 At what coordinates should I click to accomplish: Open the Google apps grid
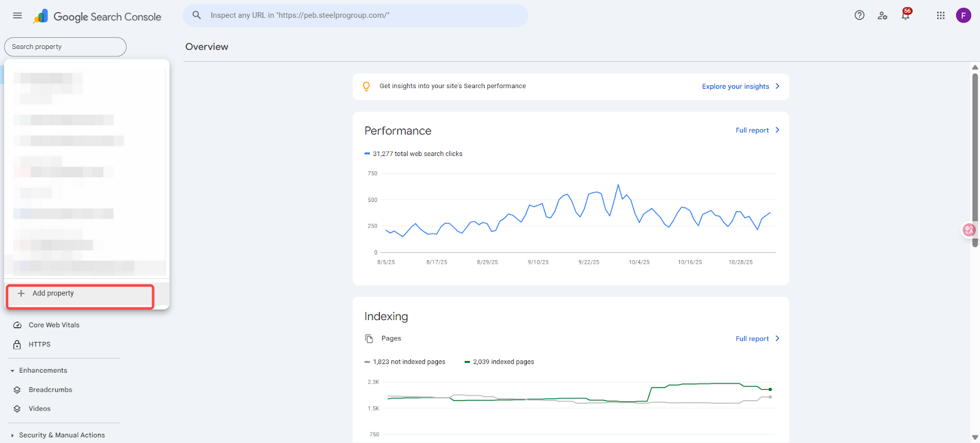[x=941, y=15]
